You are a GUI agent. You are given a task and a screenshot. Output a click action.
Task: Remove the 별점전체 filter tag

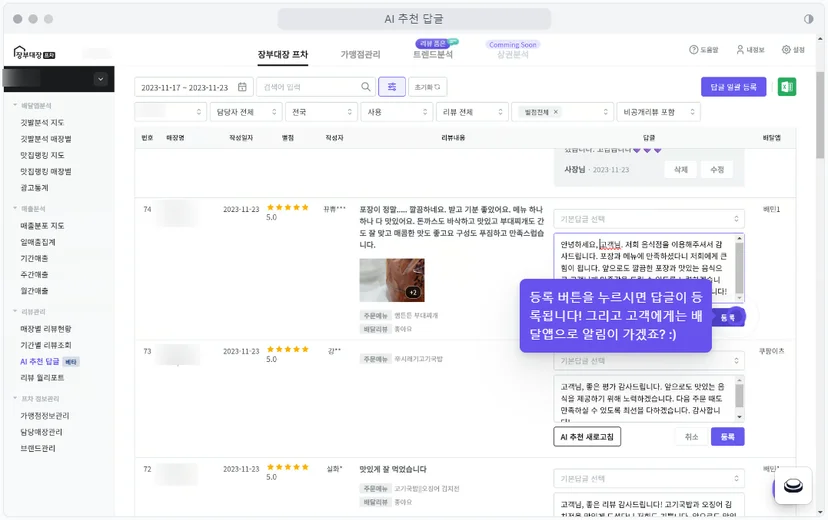pos(556,112)
